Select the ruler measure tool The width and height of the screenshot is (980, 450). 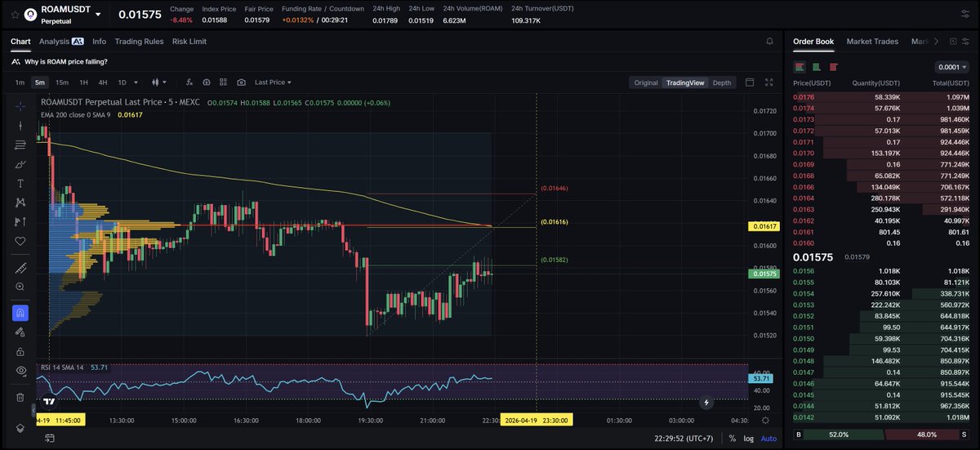coord(20,268)
